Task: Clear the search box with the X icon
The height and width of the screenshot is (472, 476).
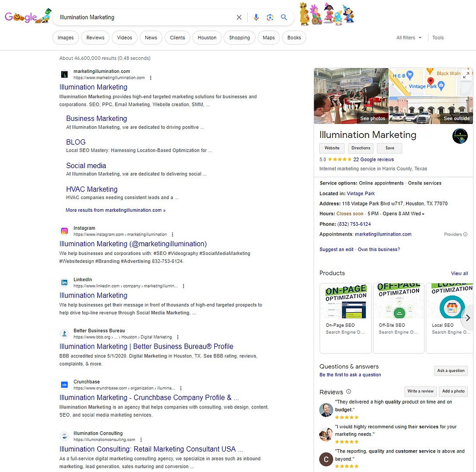Action: (x=239, y=17)
